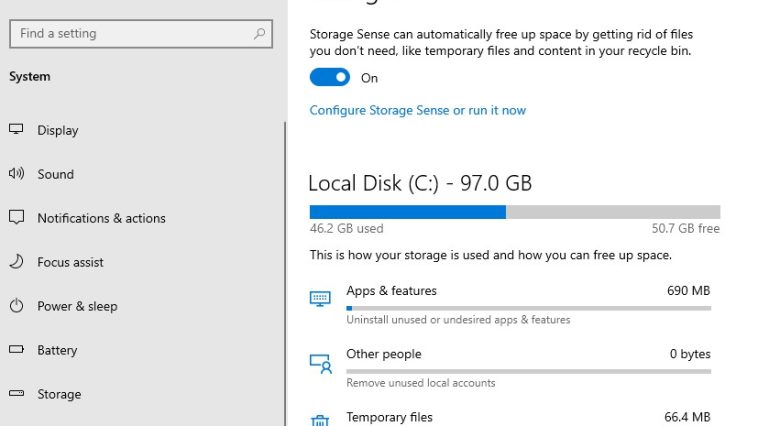The image size is (758, 426).
Task: Open the Other people storage category
Action: pos(384,354)
